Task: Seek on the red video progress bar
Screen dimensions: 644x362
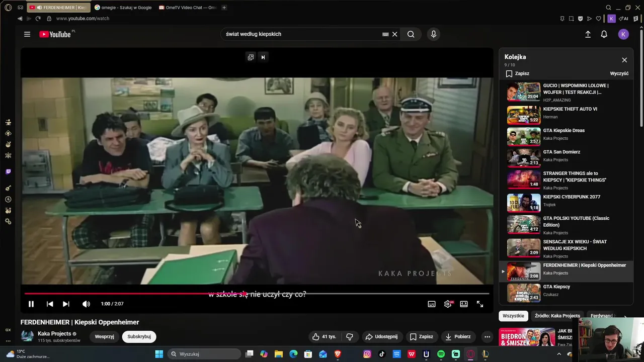Action: coord(257,293)
